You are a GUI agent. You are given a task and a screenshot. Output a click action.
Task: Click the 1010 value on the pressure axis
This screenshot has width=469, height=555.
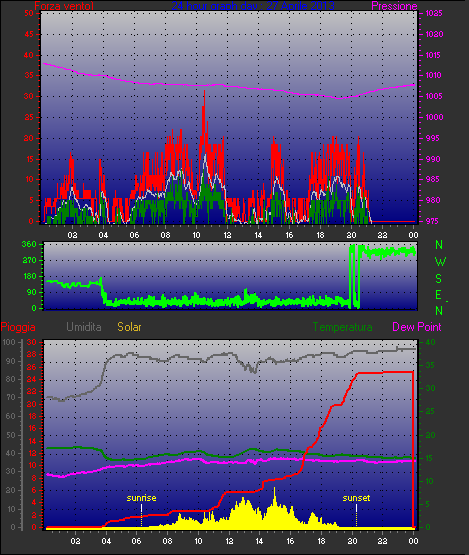pos(434,75)
